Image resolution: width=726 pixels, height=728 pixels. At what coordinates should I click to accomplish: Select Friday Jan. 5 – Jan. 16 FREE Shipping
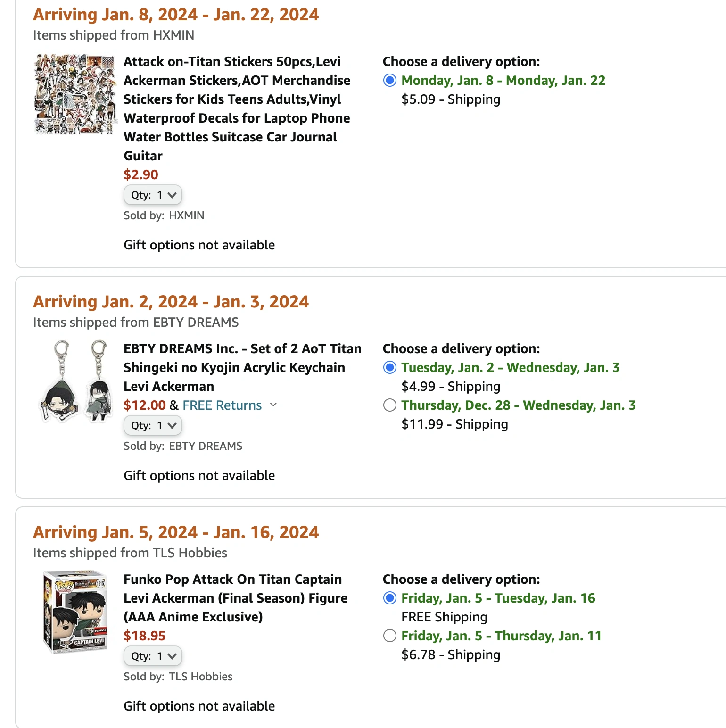tap(390, 598)
